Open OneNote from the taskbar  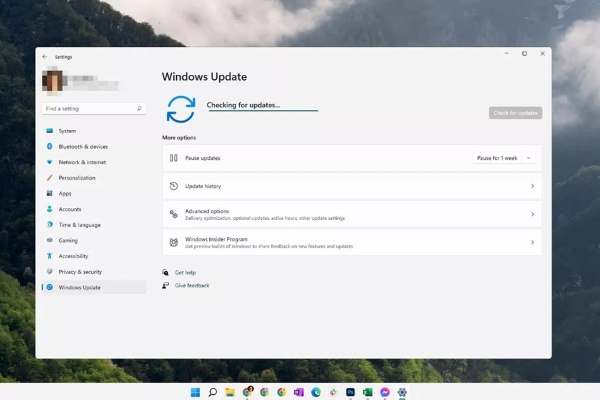click(x=298, y=392)
